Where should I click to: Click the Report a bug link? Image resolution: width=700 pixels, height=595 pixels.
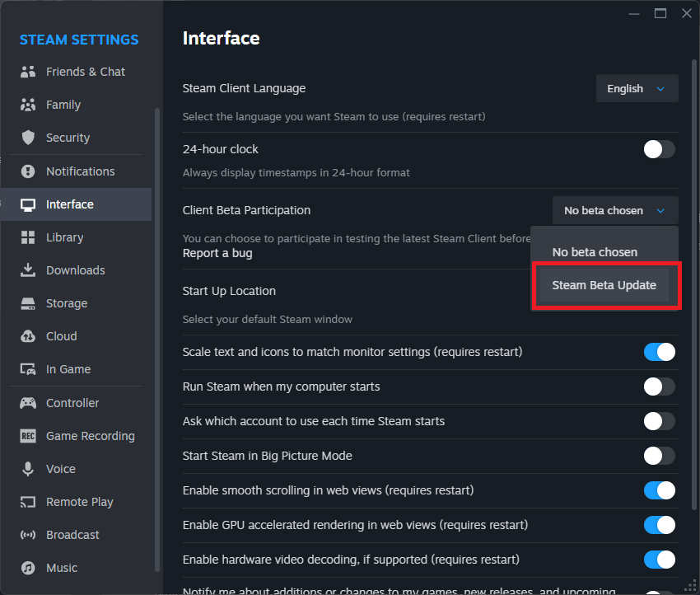coord(217,253)
